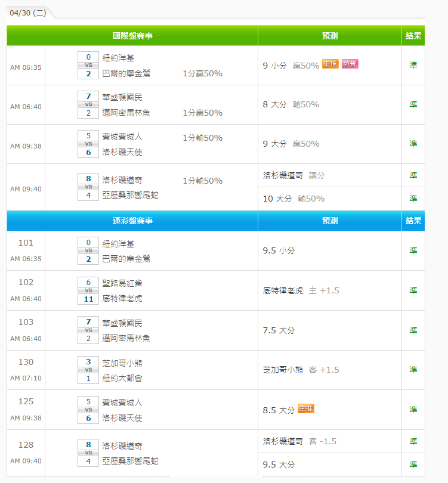Viewport: 448px width, 483px height.
Task: Click 聖路易紅雀 in game 102
Action: 122,283
